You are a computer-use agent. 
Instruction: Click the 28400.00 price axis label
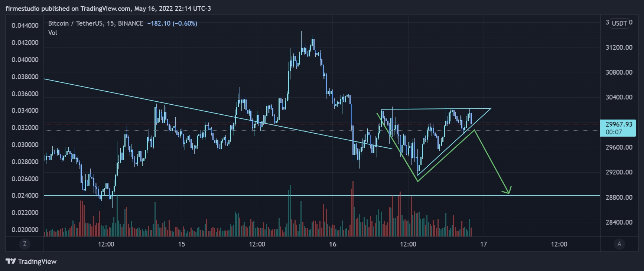(x=619, y=222)
